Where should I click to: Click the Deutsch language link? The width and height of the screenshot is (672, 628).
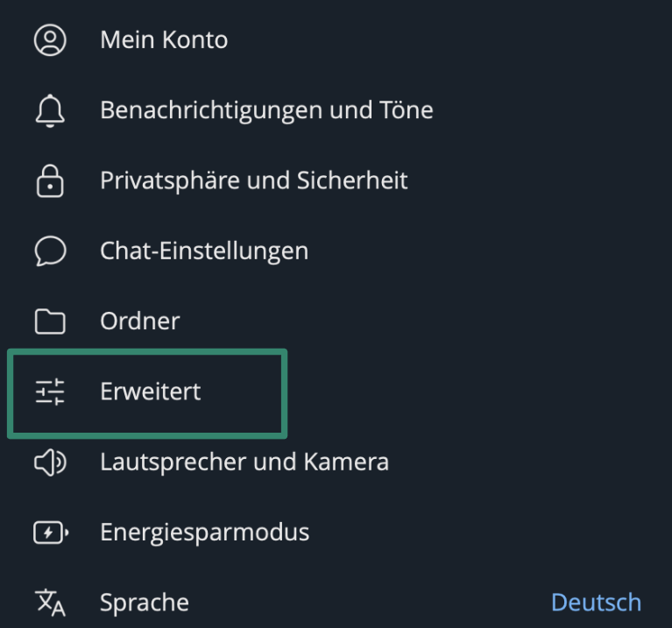click(596, 603)
